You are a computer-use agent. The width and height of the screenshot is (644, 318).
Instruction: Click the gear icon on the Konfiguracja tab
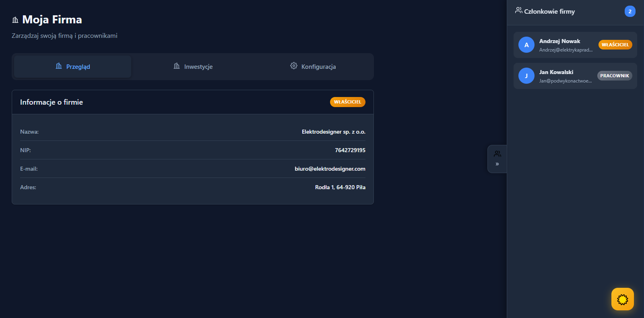pyautogui.click(x=294, y=66)
